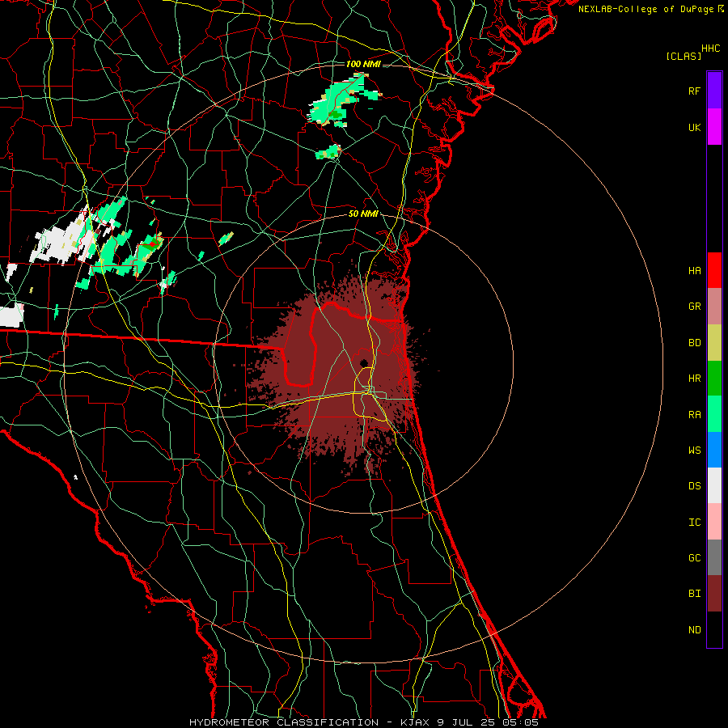Click the HA legend label

[x=694, y=270]
